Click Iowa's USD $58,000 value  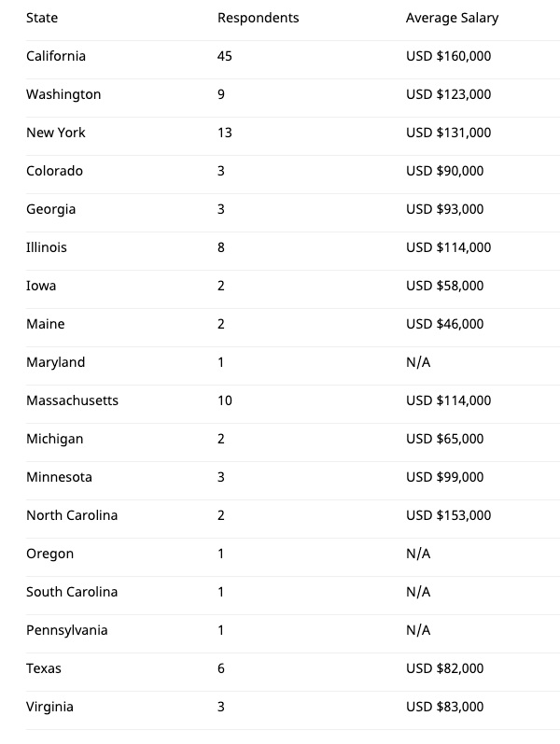(x=444, y=286)
